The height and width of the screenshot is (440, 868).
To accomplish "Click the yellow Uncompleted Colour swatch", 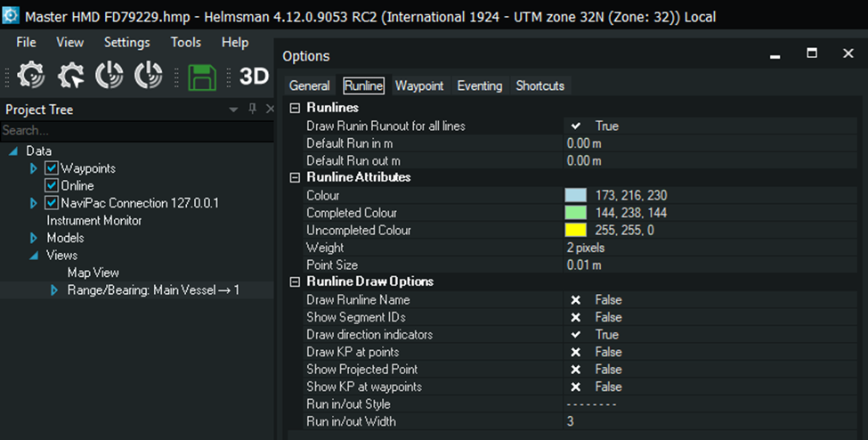I will [576, 230].
